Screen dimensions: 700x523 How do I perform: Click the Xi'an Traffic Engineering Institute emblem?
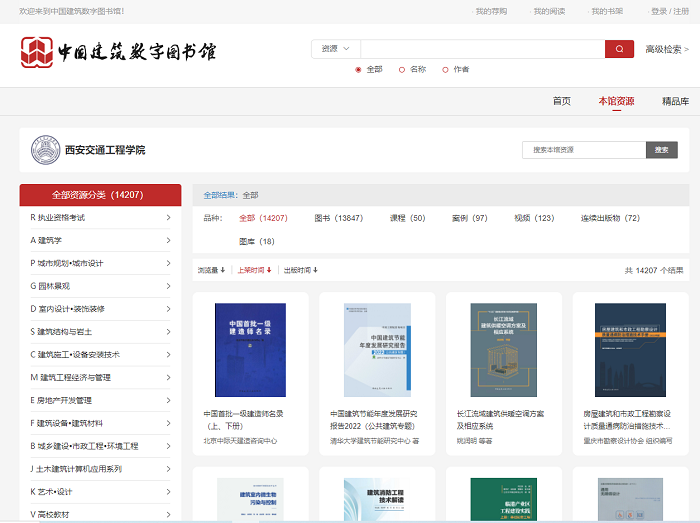(45, 150)
